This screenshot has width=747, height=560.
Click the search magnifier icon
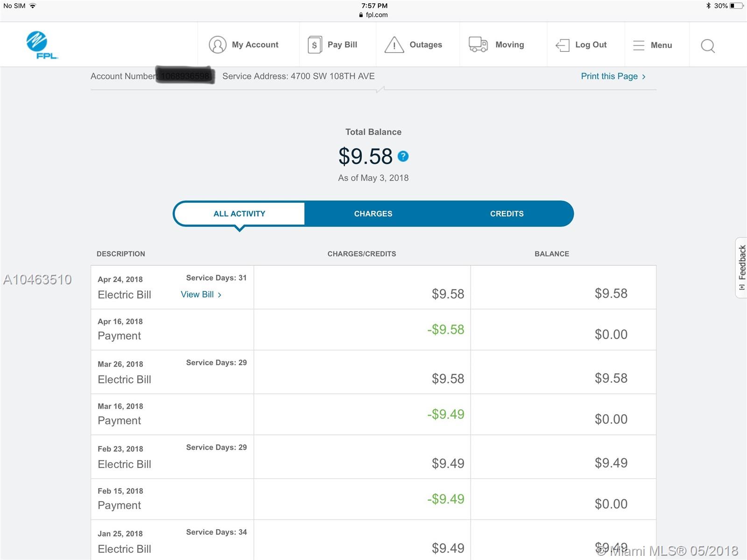click(708, 46)
